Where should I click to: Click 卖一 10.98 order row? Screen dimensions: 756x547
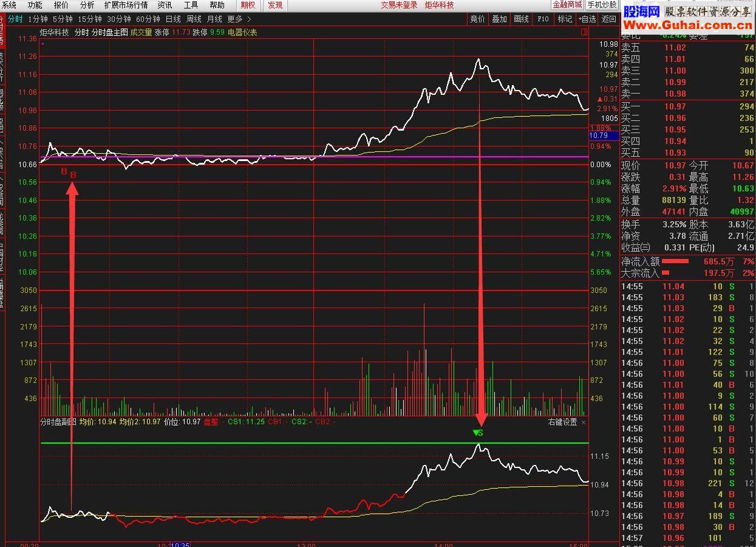tap(687, 94)
